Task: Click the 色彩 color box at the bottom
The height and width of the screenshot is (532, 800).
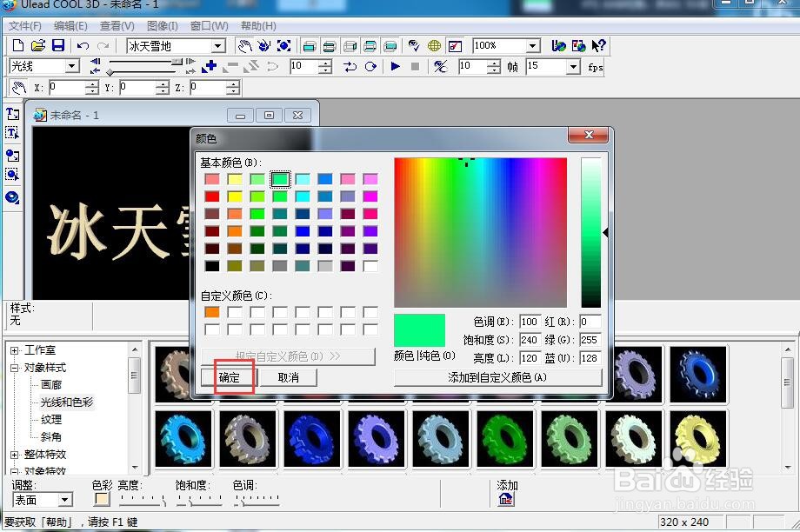Action: (x=102, y=499)
